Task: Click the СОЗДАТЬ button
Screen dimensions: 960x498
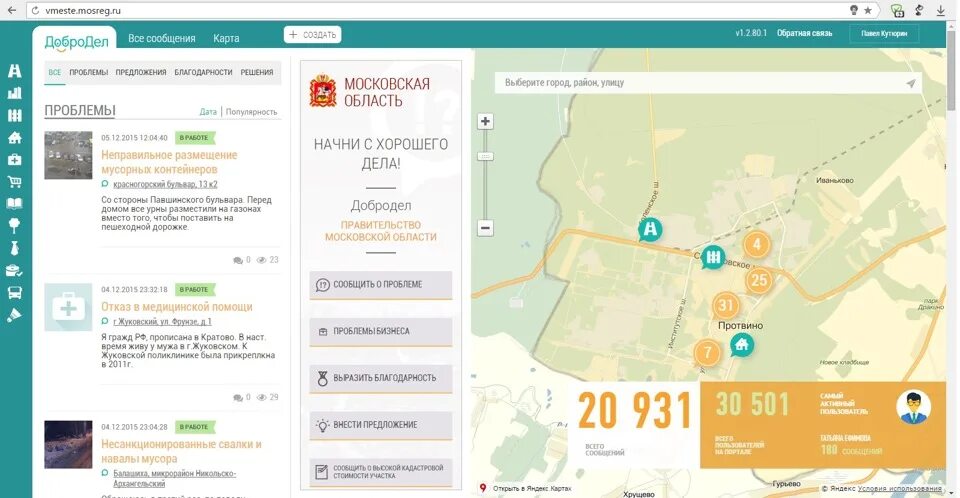Action: (x=312, y=35)
